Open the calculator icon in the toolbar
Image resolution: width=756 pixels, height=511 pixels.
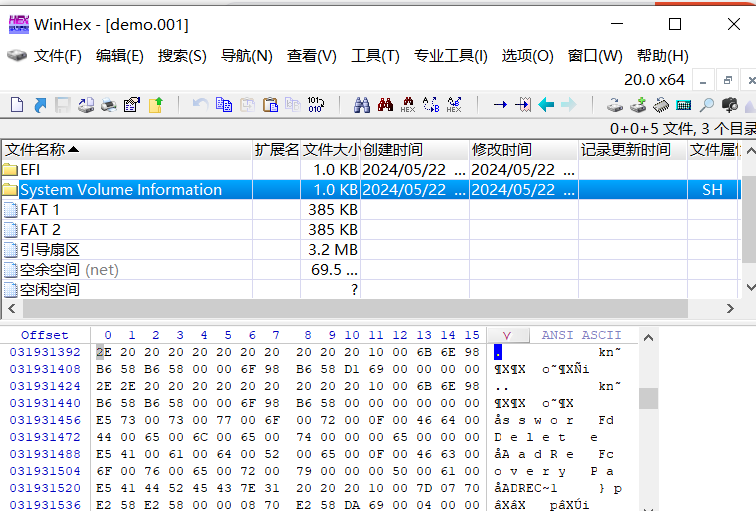[684, 105]
